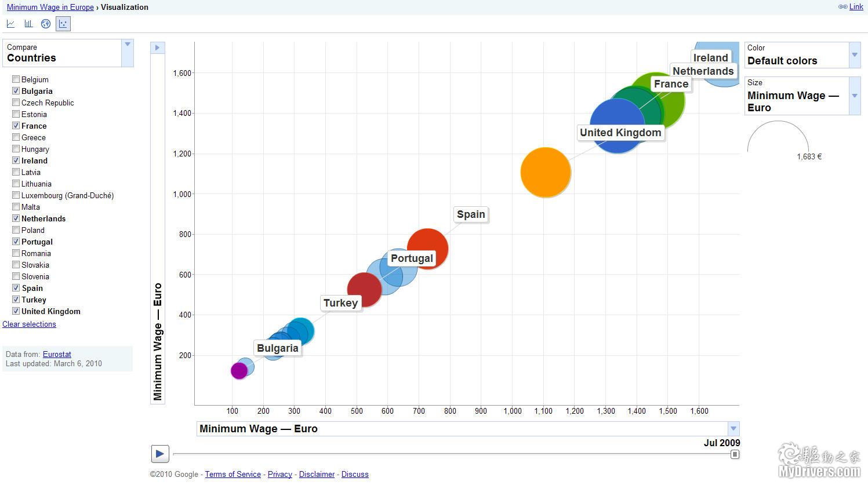Image resolution: width=868 pixels, height=485 pixels.
Task: Uncheck the France checkbox
Action: point(16,126)
